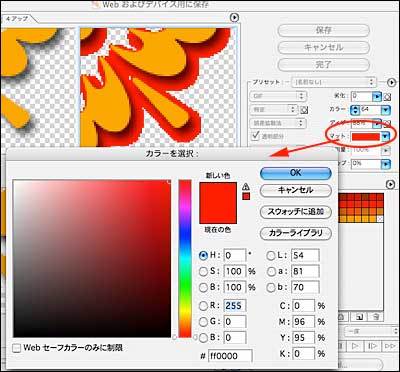400x372 pixels.
Task: Select the B brightness radio button
Action: [x=203, y=287]
